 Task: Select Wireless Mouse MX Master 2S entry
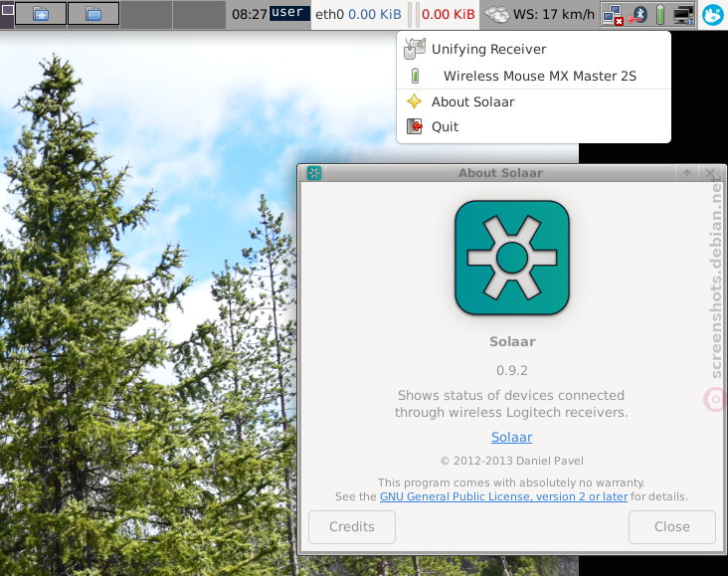coord(533,76)
